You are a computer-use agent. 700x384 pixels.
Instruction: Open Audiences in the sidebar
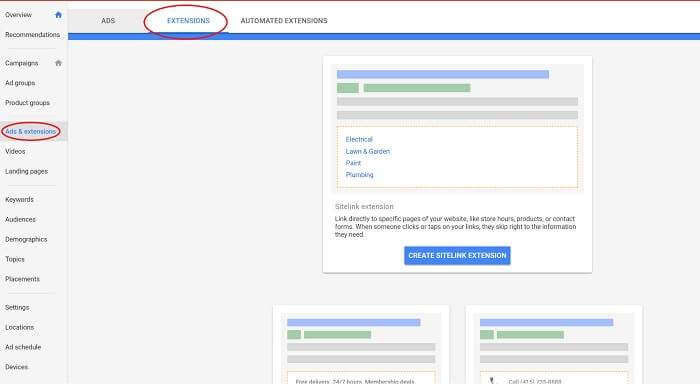click(x=20, y=219)
